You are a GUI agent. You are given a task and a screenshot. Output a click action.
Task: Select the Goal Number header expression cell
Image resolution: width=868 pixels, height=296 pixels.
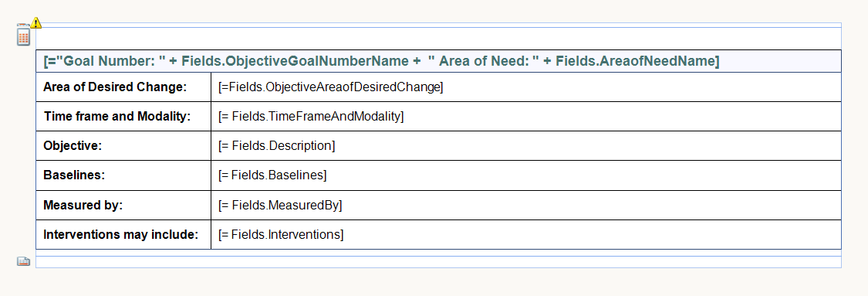(x=438, y=61)
